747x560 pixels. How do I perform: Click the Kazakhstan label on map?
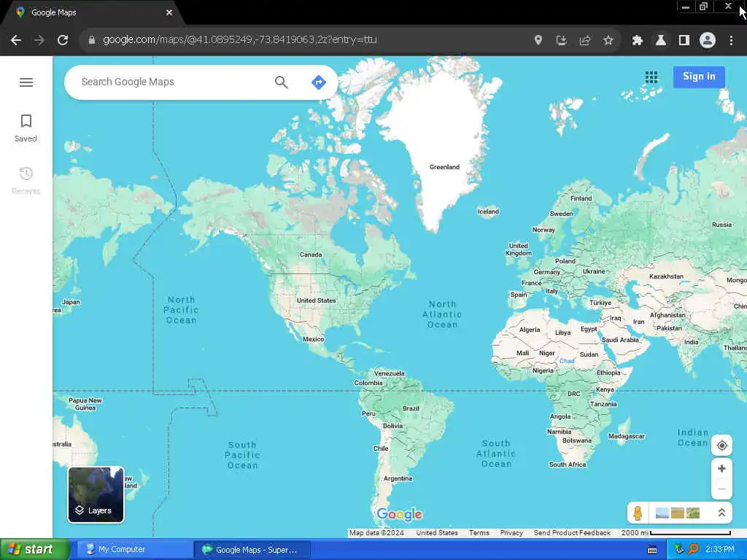666,276
